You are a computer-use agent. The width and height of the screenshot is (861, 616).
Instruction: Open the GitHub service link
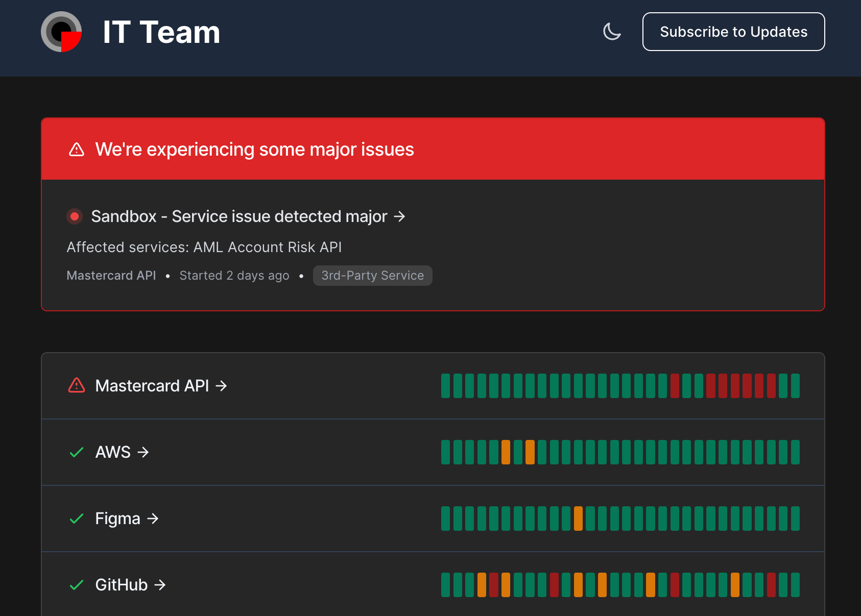(x=130, y=585)
